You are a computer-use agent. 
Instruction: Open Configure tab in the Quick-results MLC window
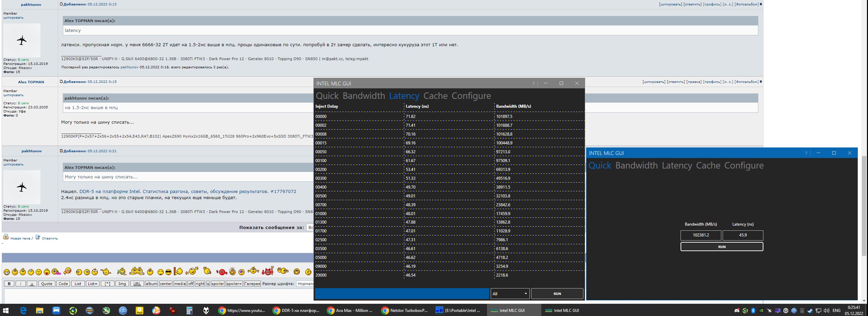pos(744,166)
